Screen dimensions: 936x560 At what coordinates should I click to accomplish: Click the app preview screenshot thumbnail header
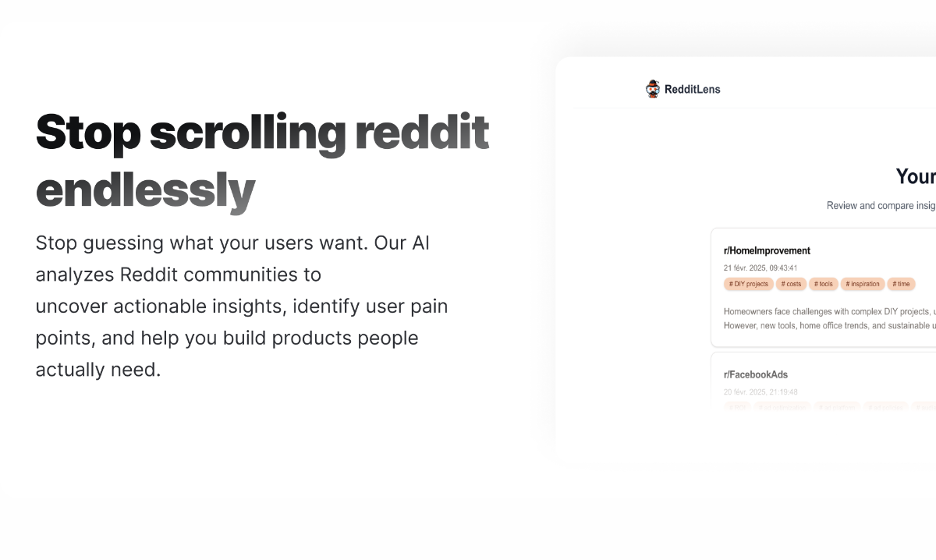click(755, 89)
